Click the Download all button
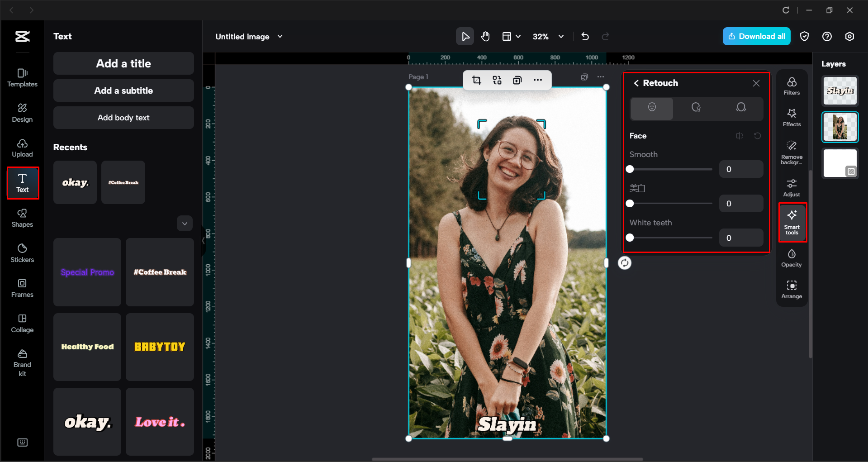 pos(756,36)
